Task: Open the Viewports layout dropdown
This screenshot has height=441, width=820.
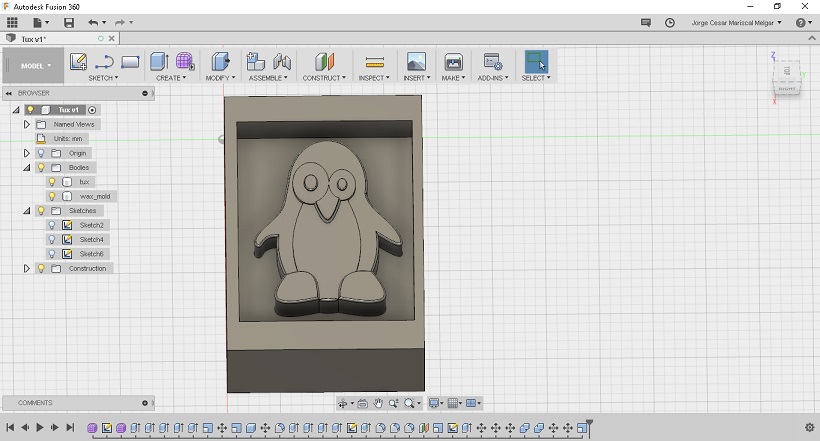Action: pos(473,403)
